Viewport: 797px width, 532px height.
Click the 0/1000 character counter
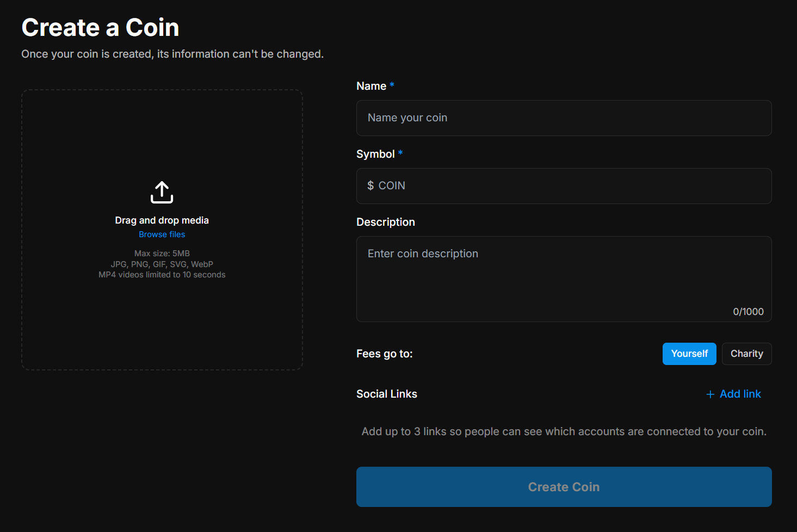pyautogui.click(x=749, y=311)
